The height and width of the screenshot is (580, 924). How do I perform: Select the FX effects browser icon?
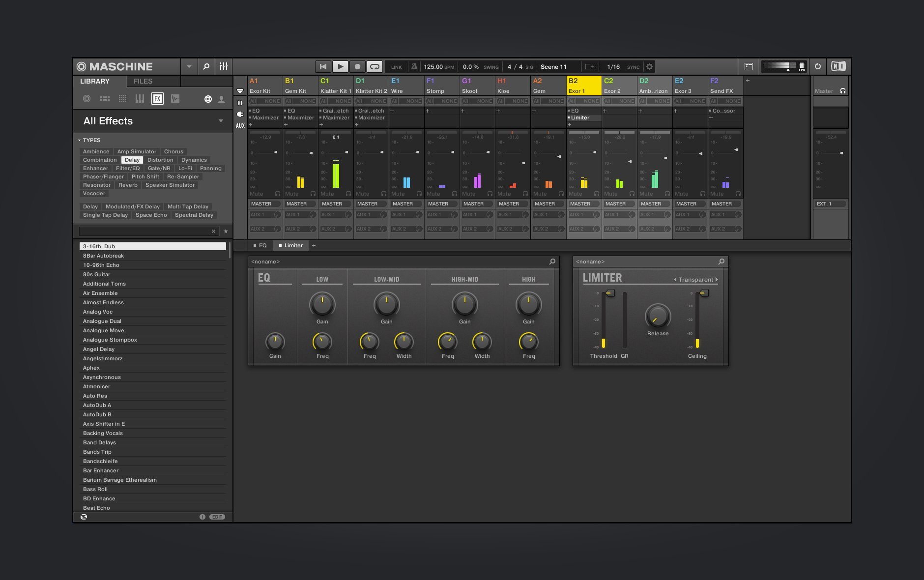tap(157, 99)
